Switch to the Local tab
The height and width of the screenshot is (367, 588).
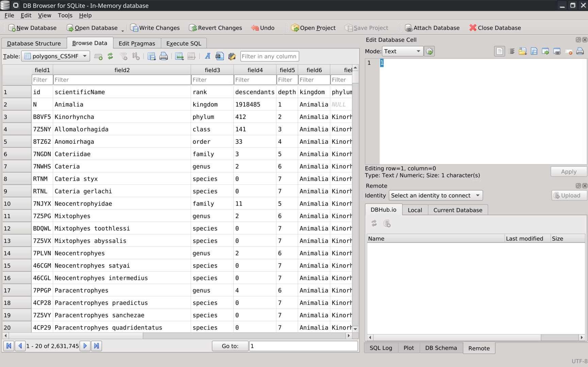[415, 210]
